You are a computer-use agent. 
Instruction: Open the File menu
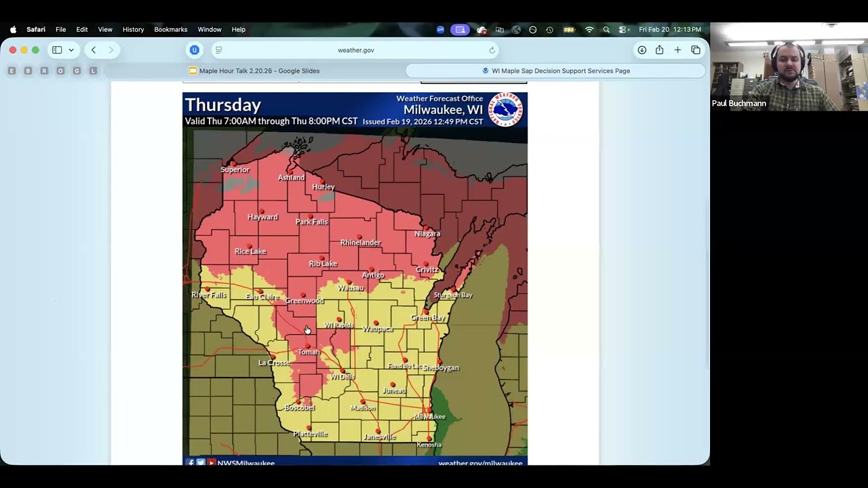[x=61, y=29]
